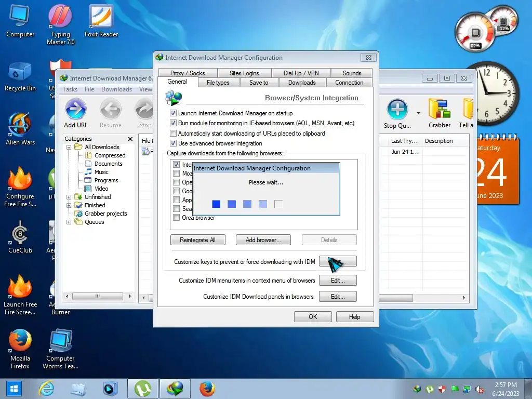This screenshot has width=532, height=399.
Task: Click Edit for IDM context menu items
Action: coord(338,280)
